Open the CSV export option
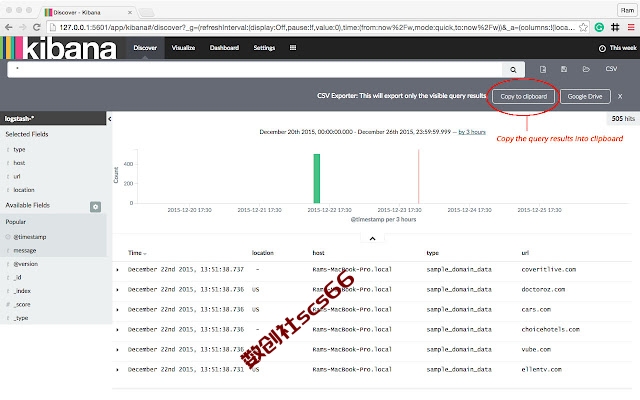640x400 pixels. point(611,69)
